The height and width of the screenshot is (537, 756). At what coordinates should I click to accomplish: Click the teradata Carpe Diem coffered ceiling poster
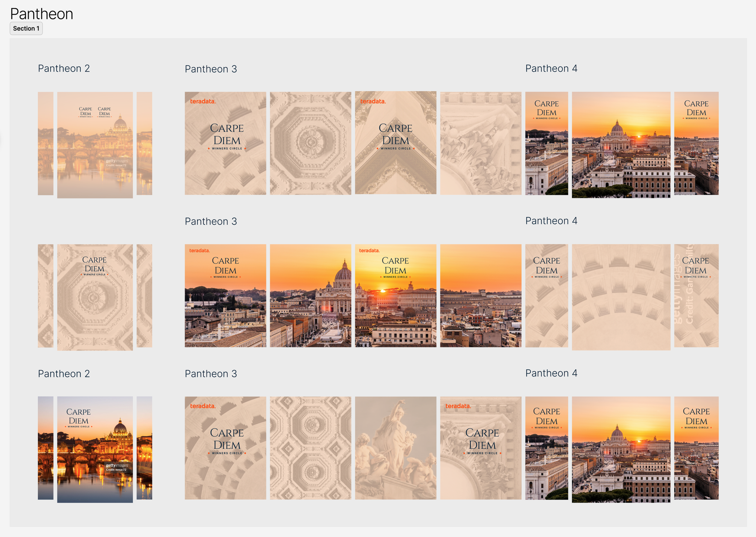click(225, 142)
